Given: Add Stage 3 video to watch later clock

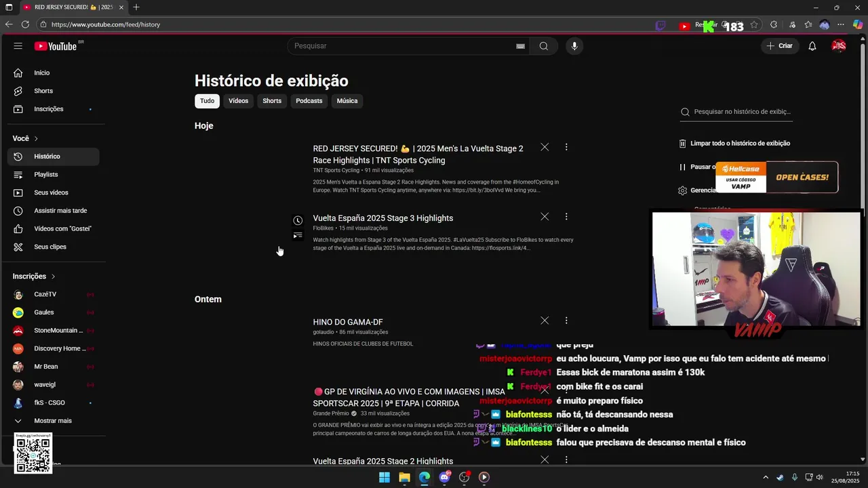Looking at the screenshot, I should [298, 220].
